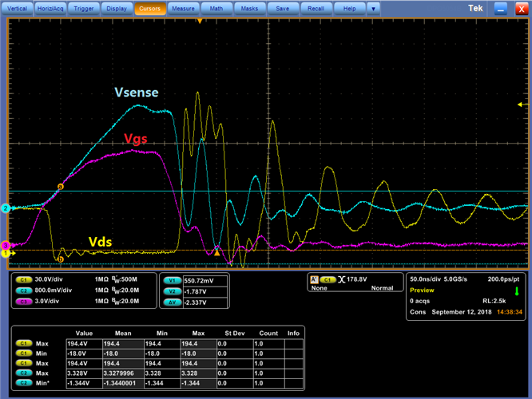Screen dimensions: 532x399
Task: Click the ΔV cursor delta badge
Action: pos(172,303)
